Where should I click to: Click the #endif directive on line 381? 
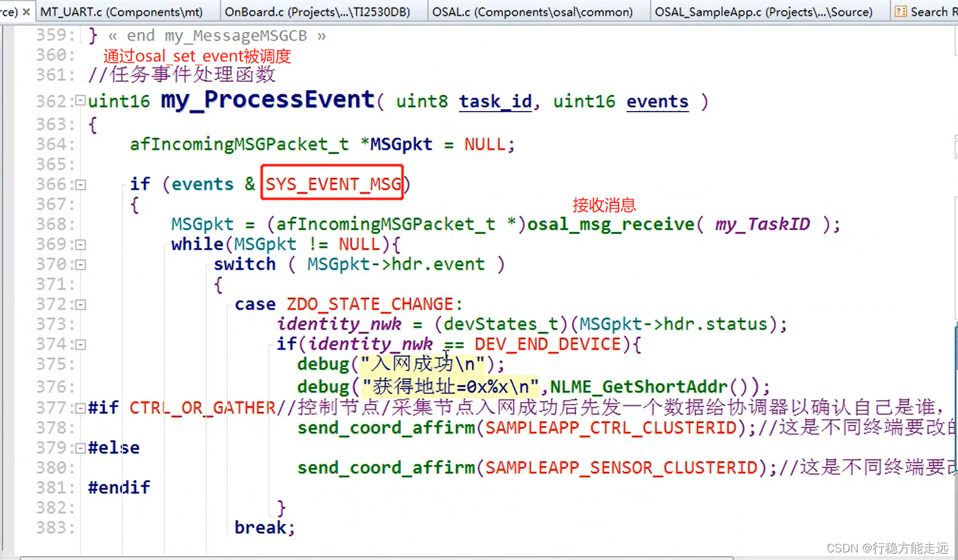tap(119, 488)
